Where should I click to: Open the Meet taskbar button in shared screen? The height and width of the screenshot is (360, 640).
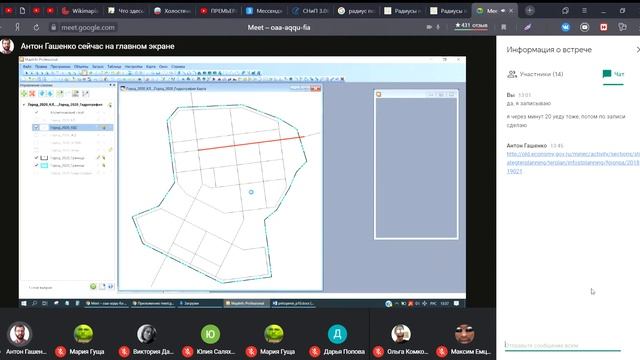(107, 303)
